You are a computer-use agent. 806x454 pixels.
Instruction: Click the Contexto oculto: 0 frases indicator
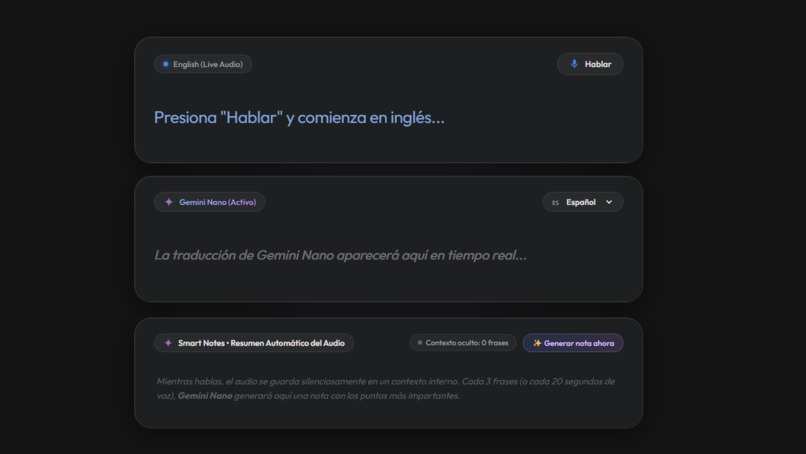(463, 342)
